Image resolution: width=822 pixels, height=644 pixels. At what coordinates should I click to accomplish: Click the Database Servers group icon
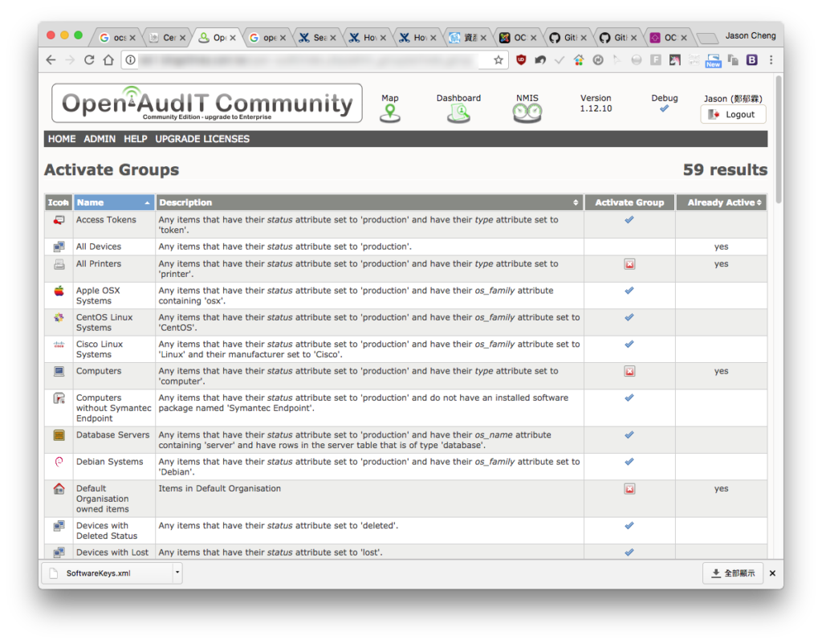[59, 435]
